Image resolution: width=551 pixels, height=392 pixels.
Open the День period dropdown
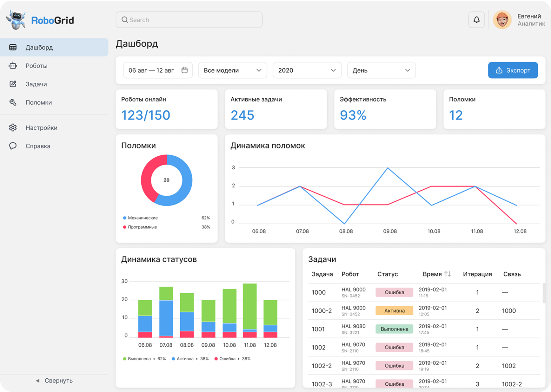pyautogui.click(x=382, y=70)
